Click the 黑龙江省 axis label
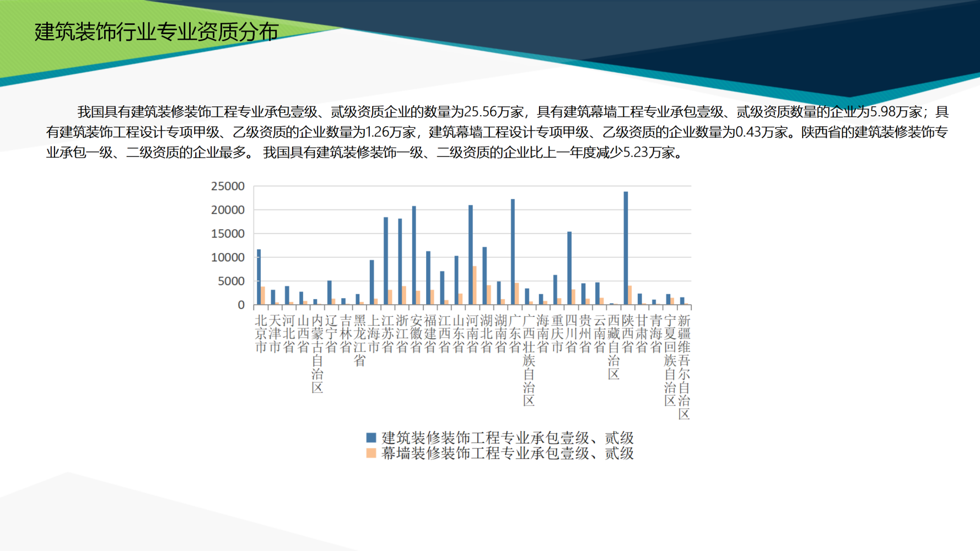The height and width of the screenshot is (551, 980). 359,341
